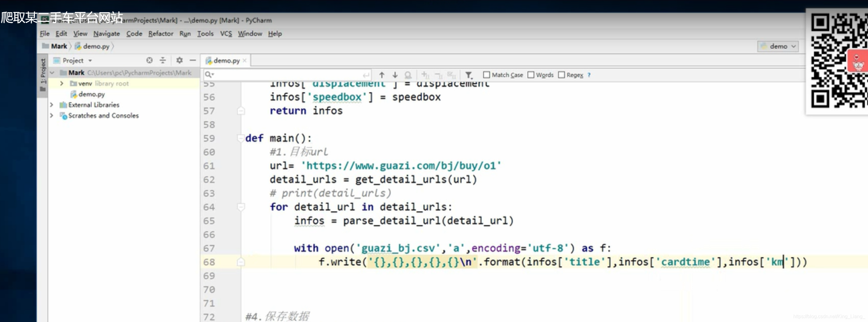
Task: Click the previous occurrence up arrow
Action: (382, 75)
